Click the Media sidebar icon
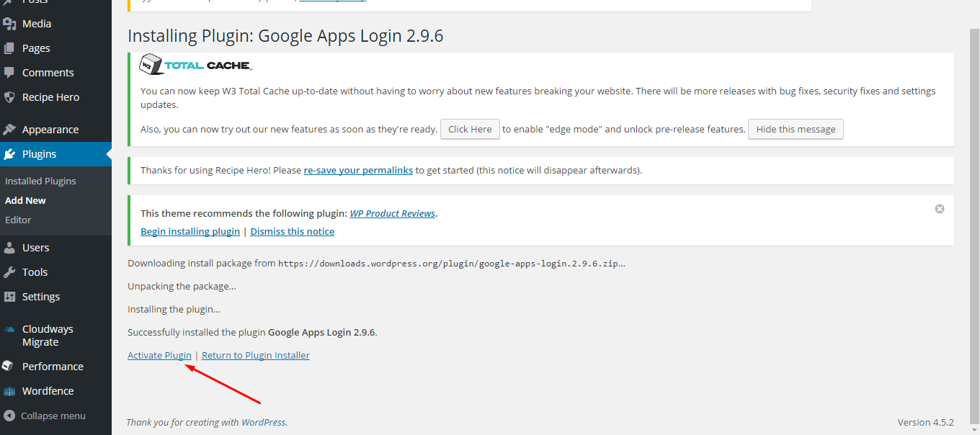Viewport: 980px width, 435px height. pyautogui.click(x=9, y=24)
